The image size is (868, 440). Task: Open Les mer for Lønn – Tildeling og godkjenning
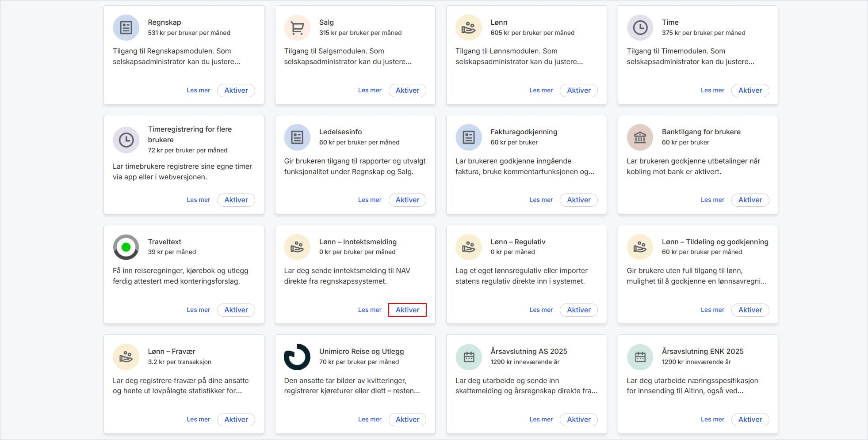[x=712, y=310]
